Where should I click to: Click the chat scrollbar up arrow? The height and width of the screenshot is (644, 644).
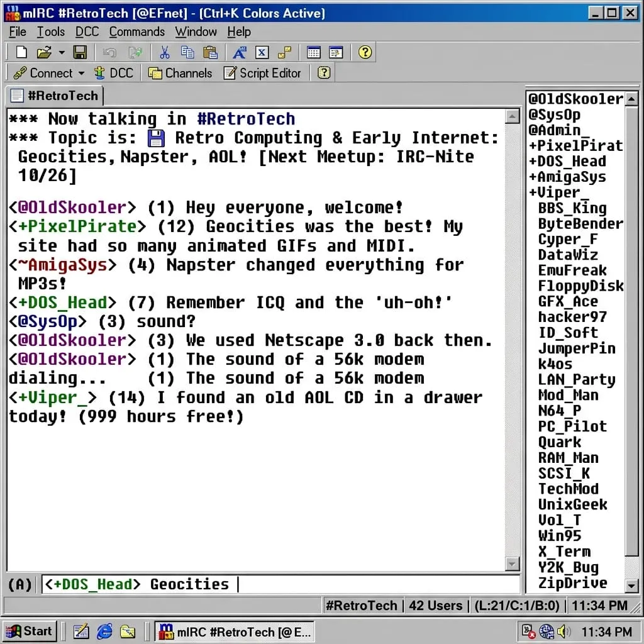point(512,117)
